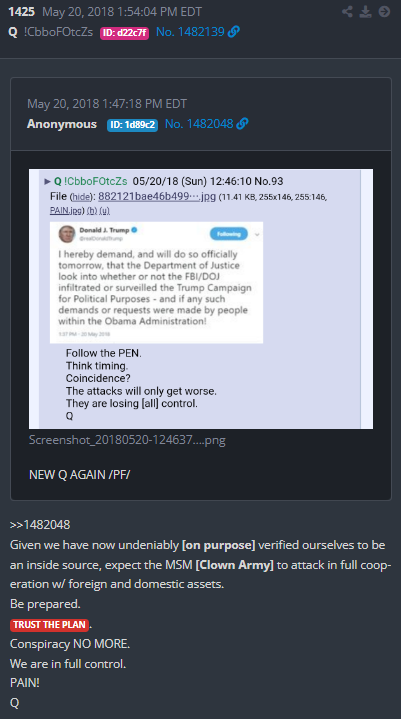Click the expand triangle beside Q in screenshot
The height and width of the screenshot is (719, 401).
(48, 182)
